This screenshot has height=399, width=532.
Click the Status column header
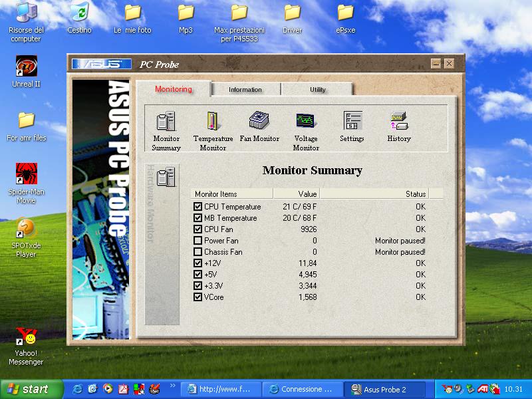click(x=374, y=194)
